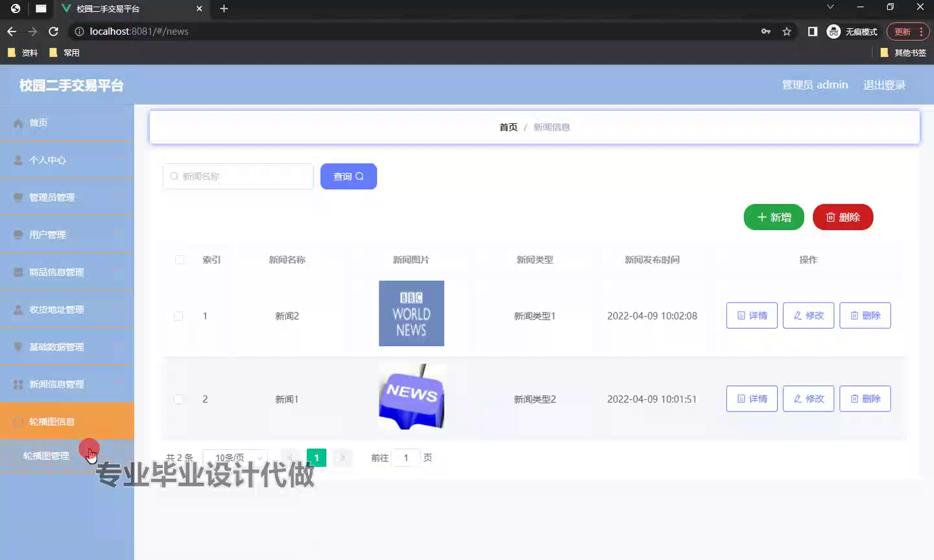The image size is (934, 560).
Task: Expand 收货地址管理 menu
Action: (67, 310)
